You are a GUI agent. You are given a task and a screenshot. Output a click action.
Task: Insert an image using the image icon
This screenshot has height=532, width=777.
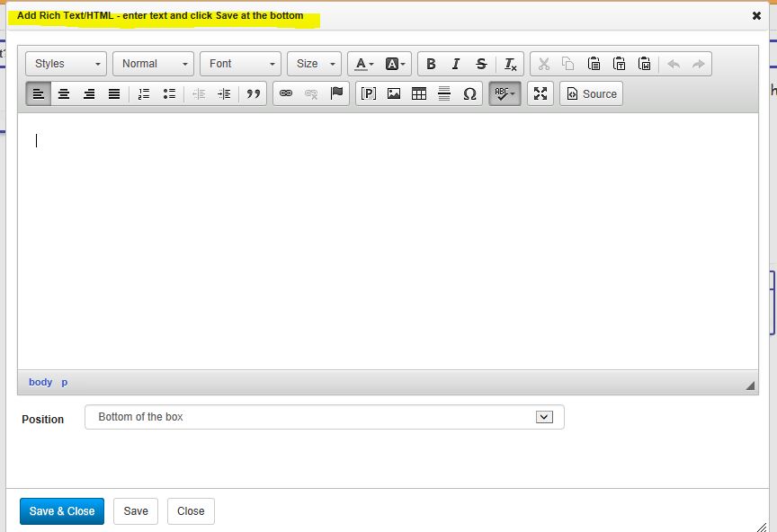[394, 93]
